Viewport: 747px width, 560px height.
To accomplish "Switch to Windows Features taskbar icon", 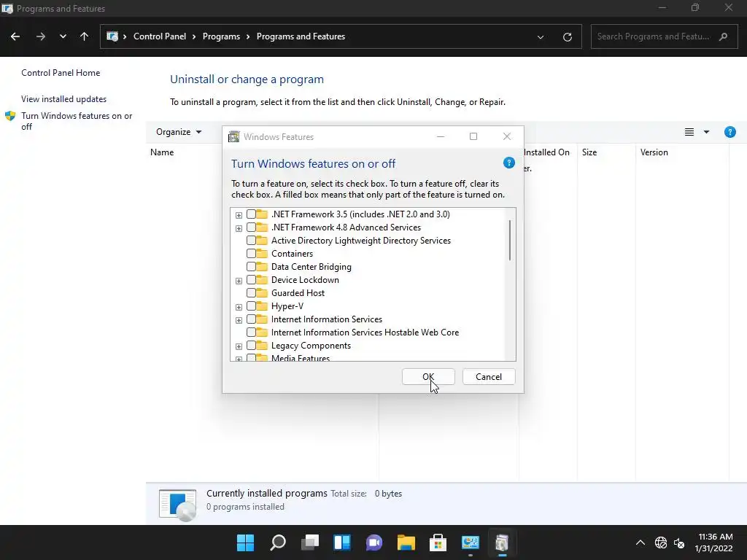I will coord(502,542).
